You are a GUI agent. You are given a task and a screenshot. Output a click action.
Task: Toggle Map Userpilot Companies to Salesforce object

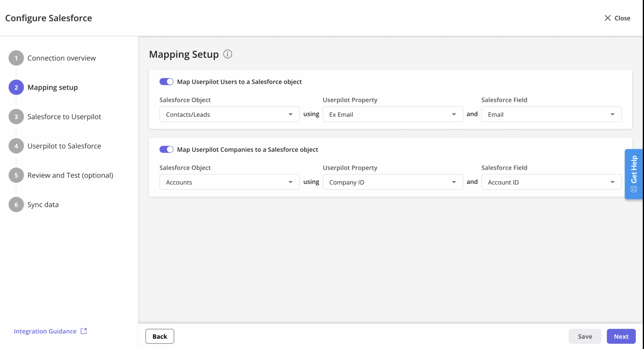[166, 149]
